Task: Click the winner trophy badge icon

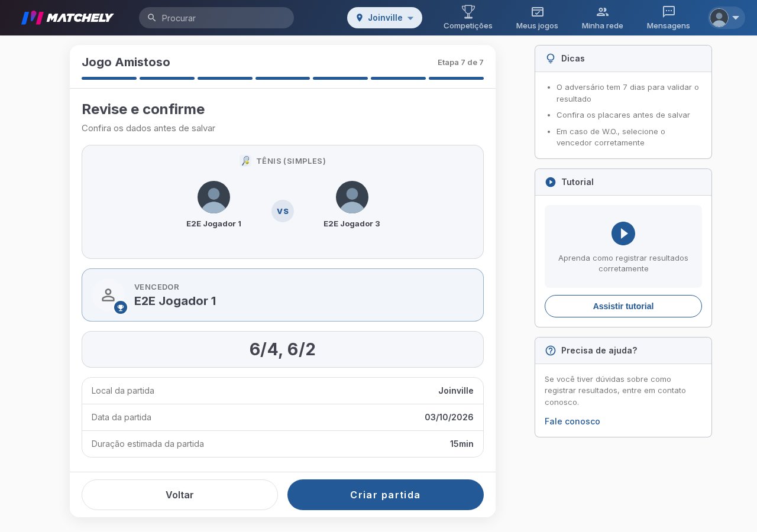Action: click(x=121, y=307)
